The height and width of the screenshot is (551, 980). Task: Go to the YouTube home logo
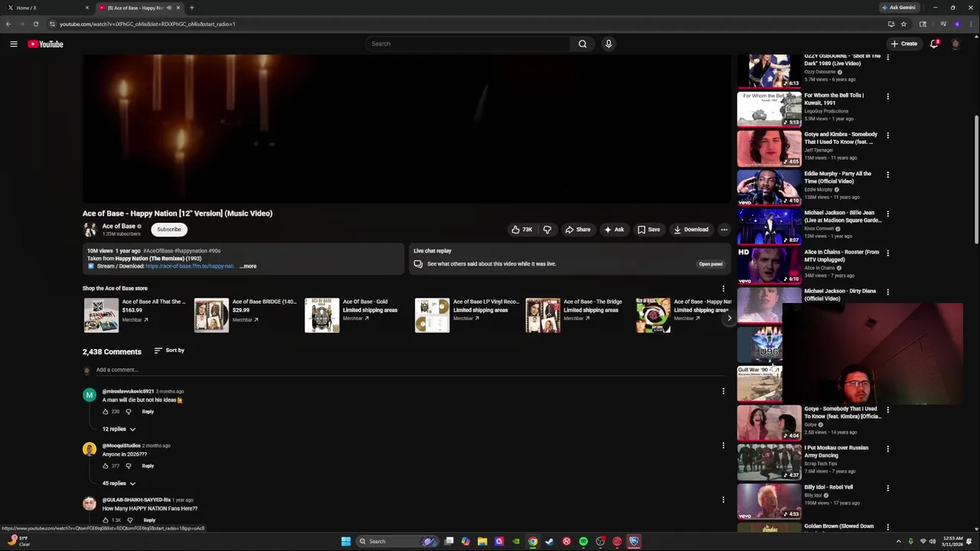45,44
